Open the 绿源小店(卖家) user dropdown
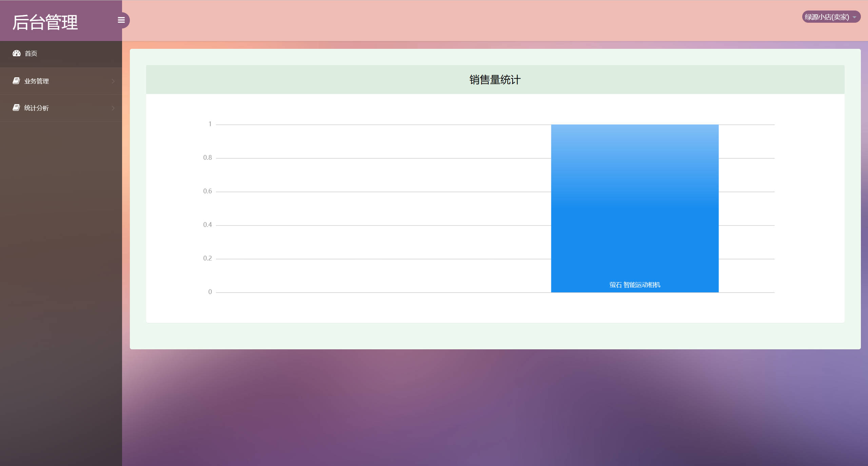This screenshot has height=466, width=868. [827, 17]
